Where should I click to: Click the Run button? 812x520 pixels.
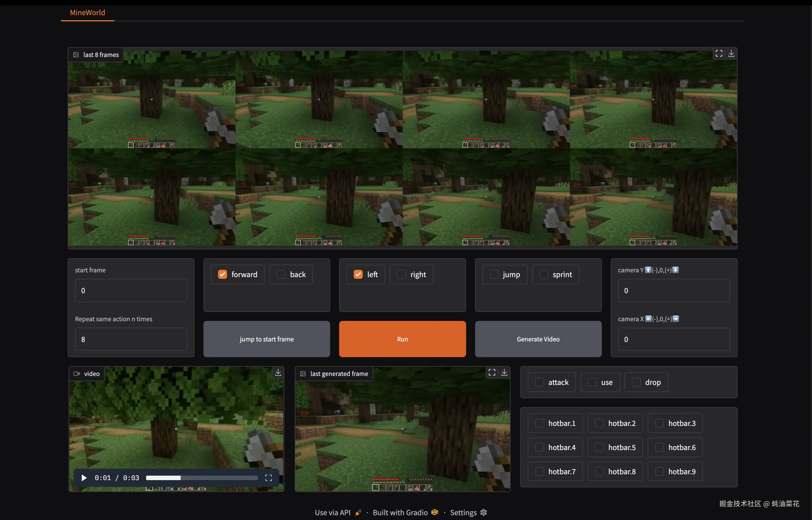click(x=402, y=339)
